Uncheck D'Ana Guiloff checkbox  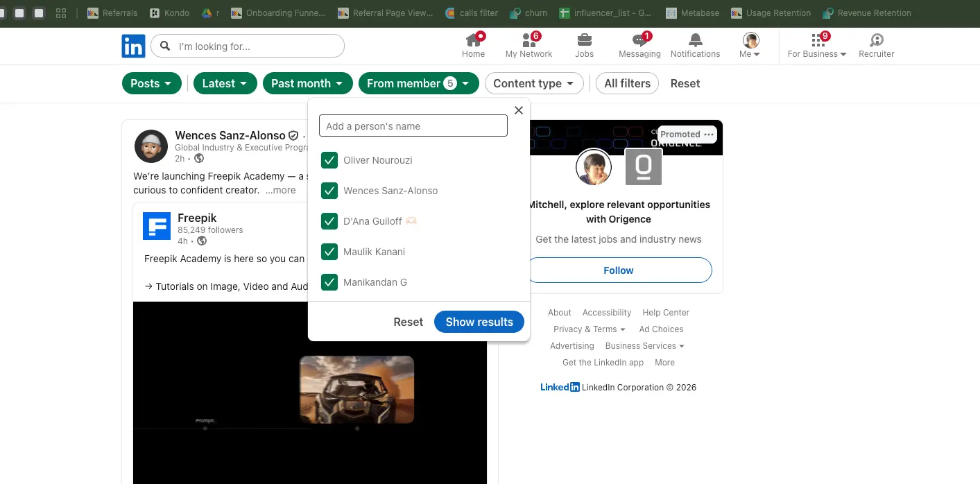[329, 221]
